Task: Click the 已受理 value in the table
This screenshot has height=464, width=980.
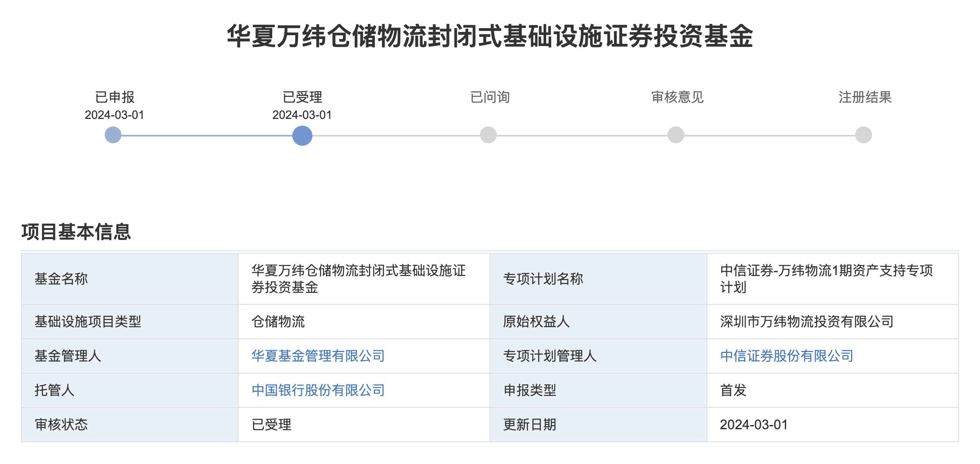Action: pyautogui.click(x=271, y=425)
